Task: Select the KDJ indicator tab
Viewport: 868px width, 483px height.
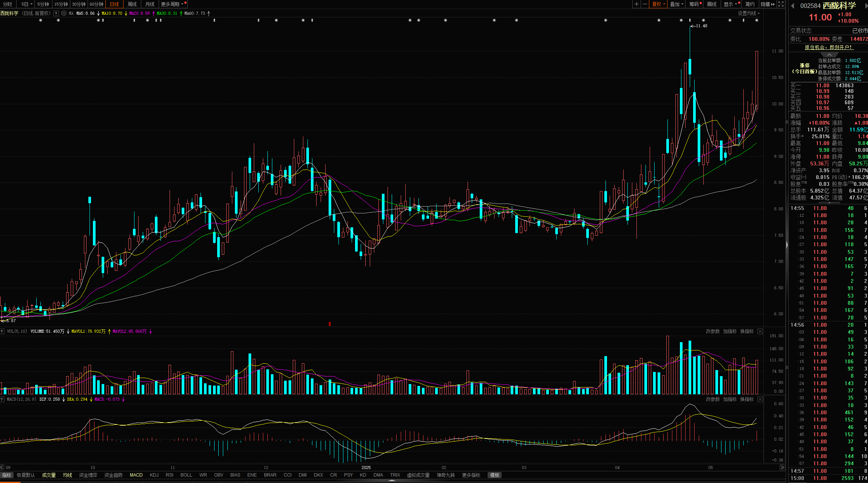Action: tap(154, 475)
